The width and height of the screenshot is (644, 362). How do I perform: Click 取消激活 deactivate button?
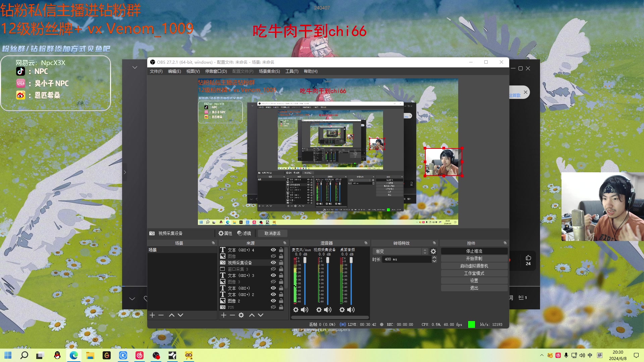pos(272,233)
